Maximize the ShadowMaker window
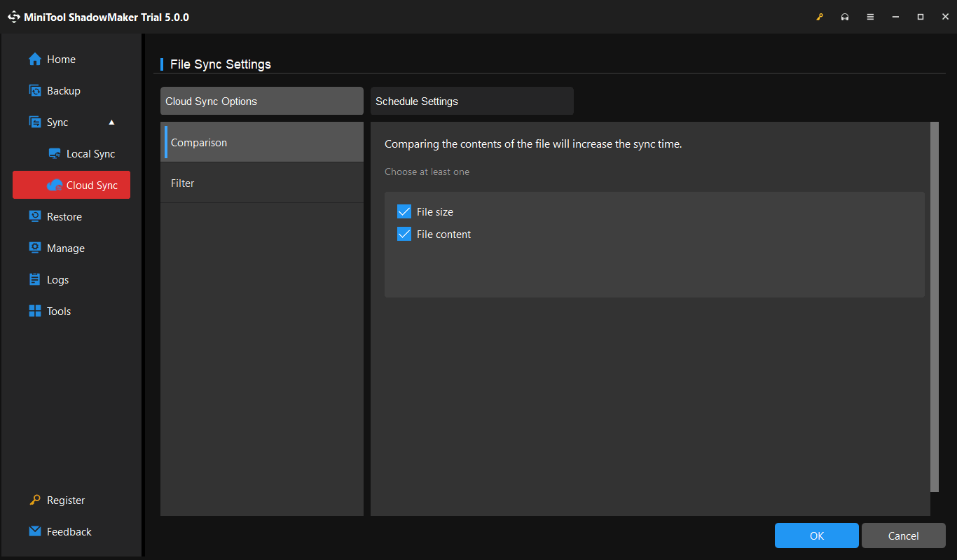 pos(921,17)
